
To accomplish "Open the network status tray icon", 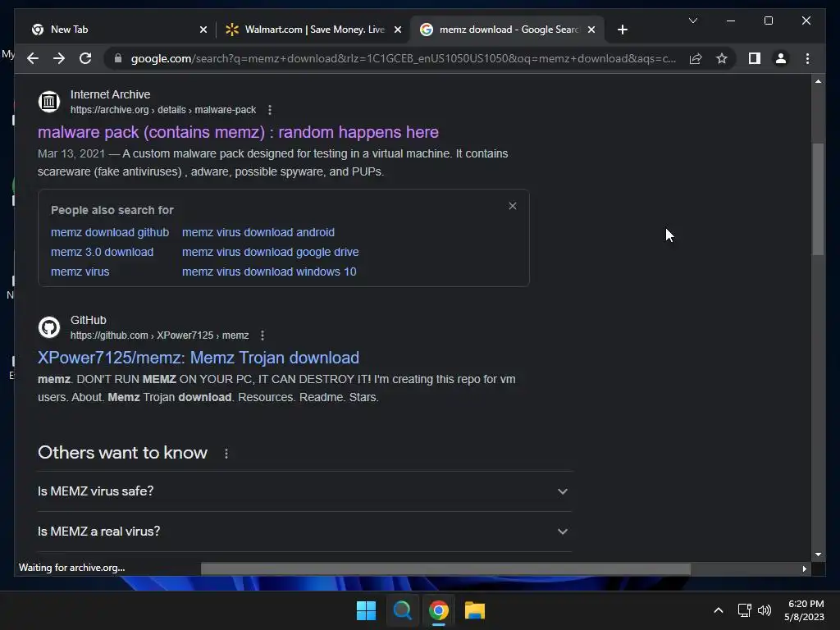I will (x=744, y=610).
